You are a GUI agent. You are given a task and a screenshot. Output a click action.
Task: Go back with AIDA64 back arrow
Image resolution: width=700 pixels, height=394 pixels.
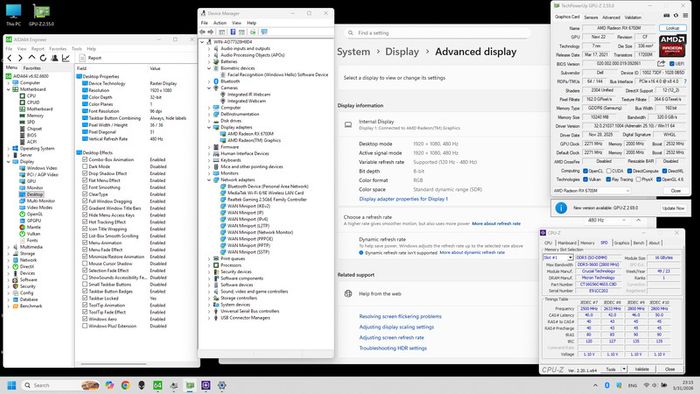(x=9, y=58)
